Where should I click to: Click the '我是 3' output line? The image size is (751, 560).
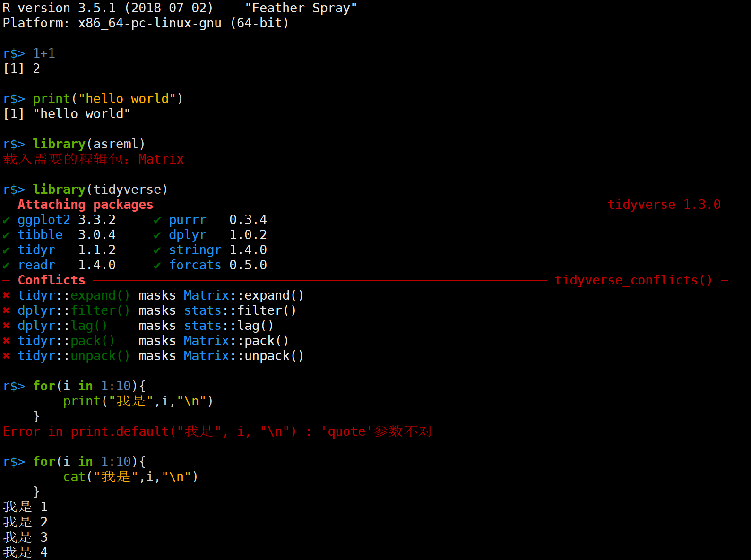(26, 537)
